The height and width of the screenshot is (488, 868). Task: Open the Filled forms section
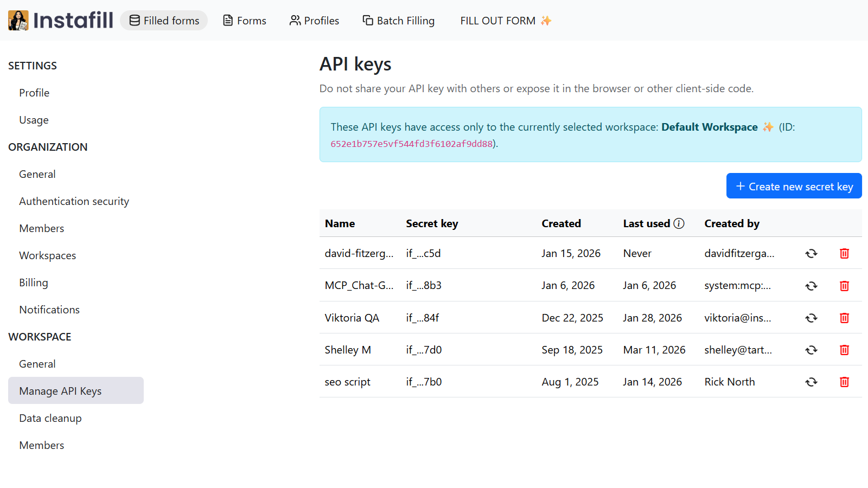(164, 20)
